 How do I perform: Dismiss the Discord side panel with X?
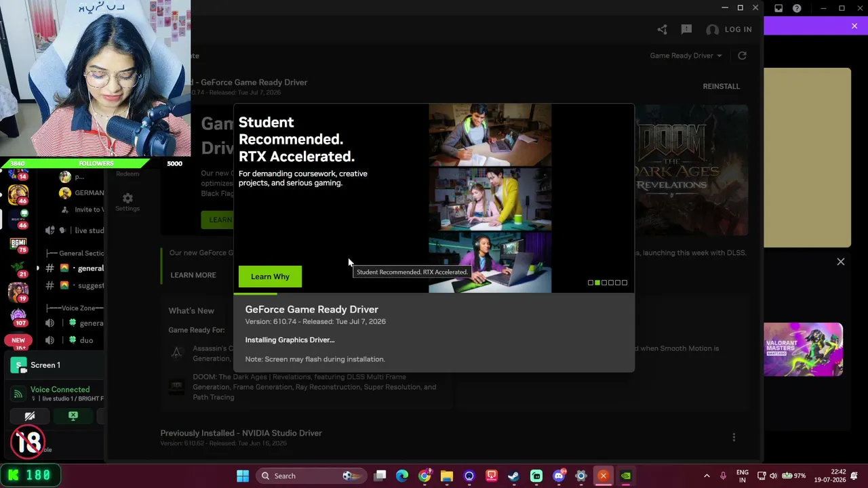tap(841, 262)
